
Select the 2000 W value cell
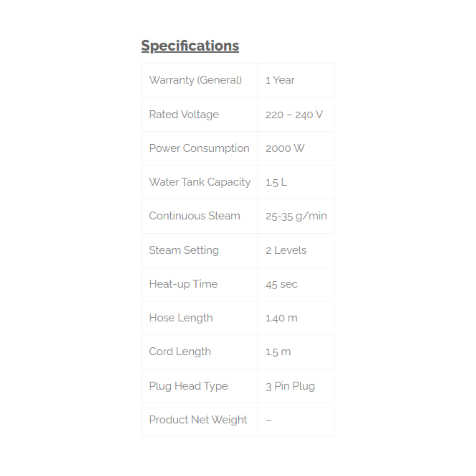pos(285,148)
